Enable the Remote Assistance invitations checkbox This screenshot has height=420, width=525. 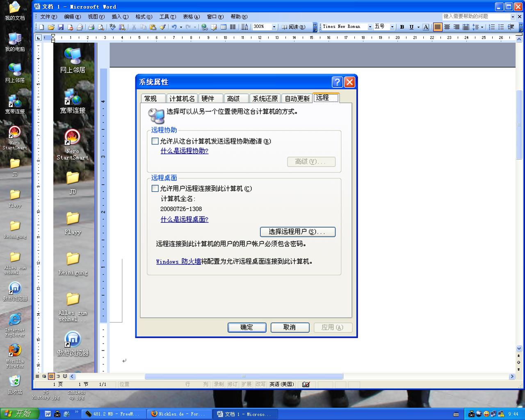pyautogui.click(x=155, y=141)
